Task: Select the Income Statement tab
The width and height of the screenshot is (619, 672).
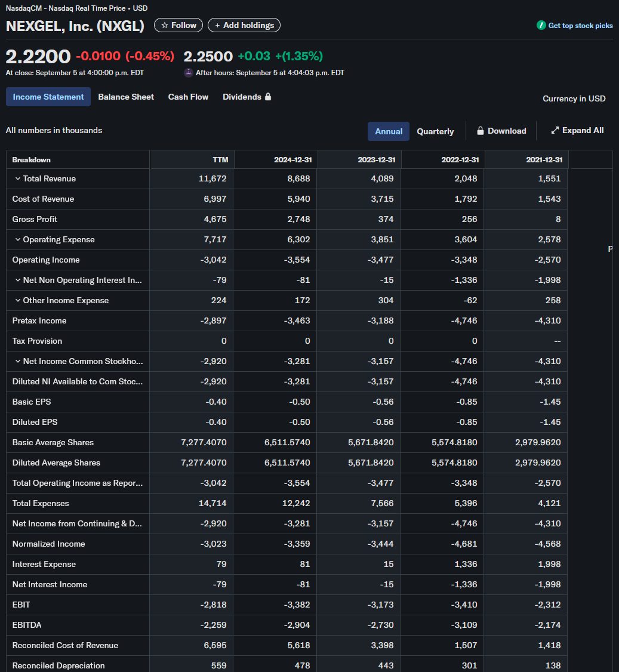Action: (48, 97)
